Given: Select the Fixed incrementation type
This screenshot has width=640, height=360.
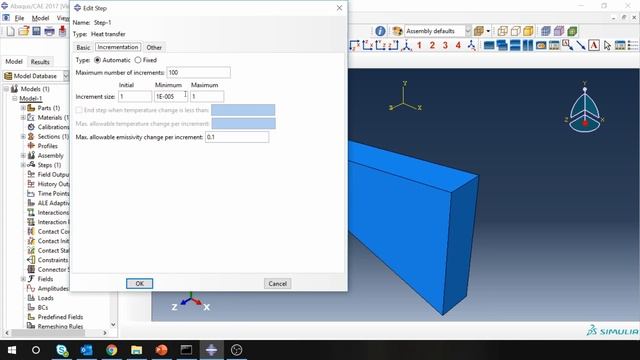Looking at the screenshot, I should (x=138, y=60).
